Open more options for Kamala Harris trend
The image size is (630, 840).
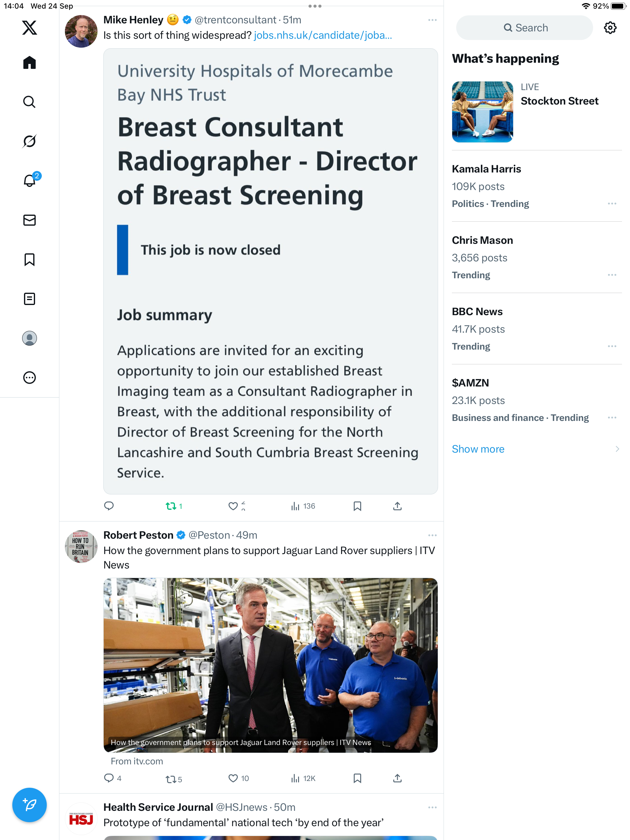pyautogui.click(x=612, y=204)
